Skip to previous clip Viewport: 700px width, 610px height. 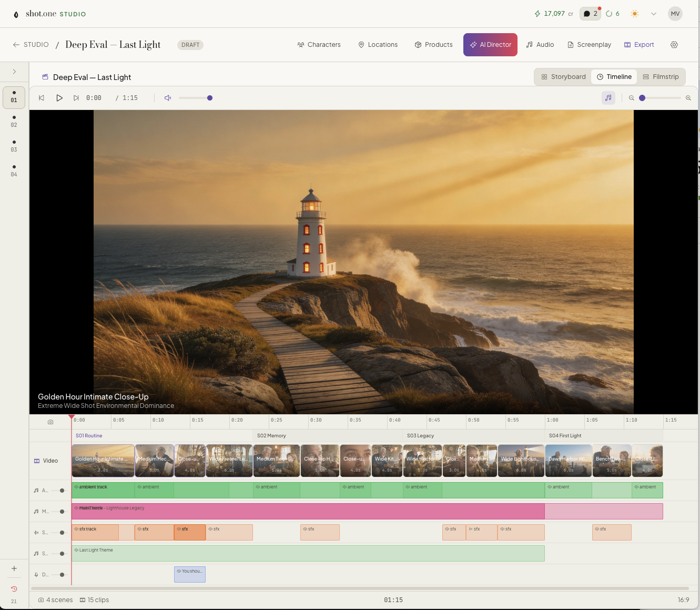coord(42,98)
